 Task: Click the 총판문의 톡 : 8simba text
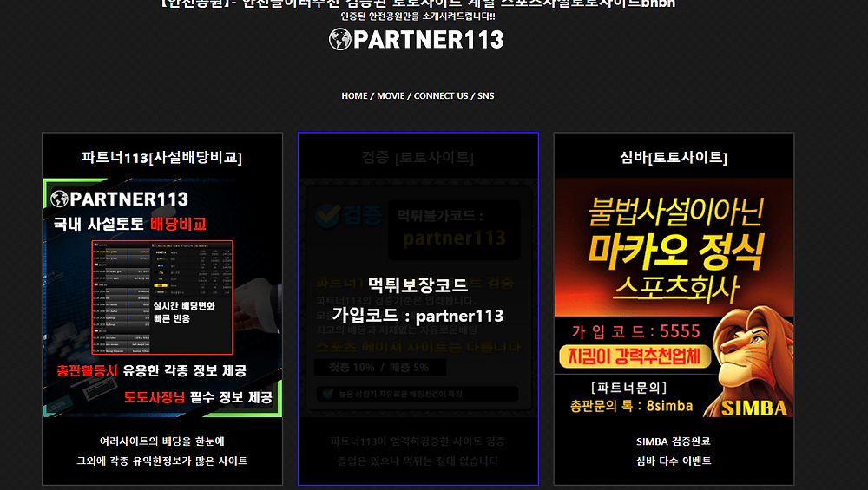pyautogui.click(x=632, y=406)
